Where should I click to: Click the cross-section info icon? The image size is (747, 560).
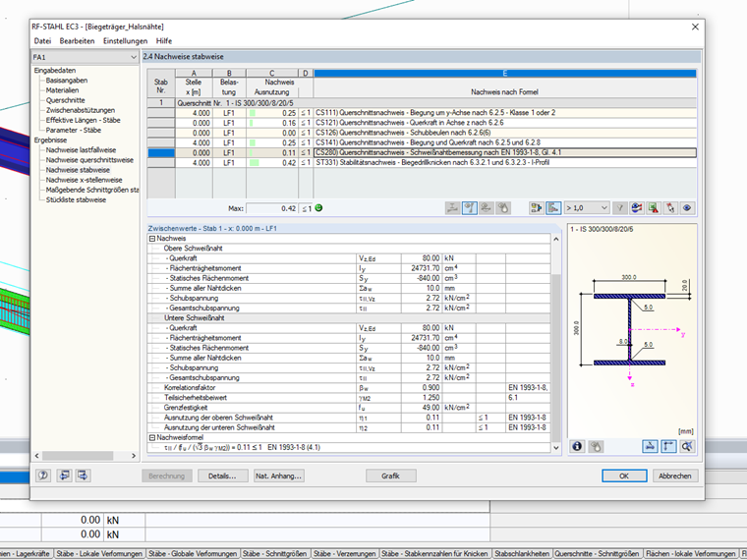577,446
